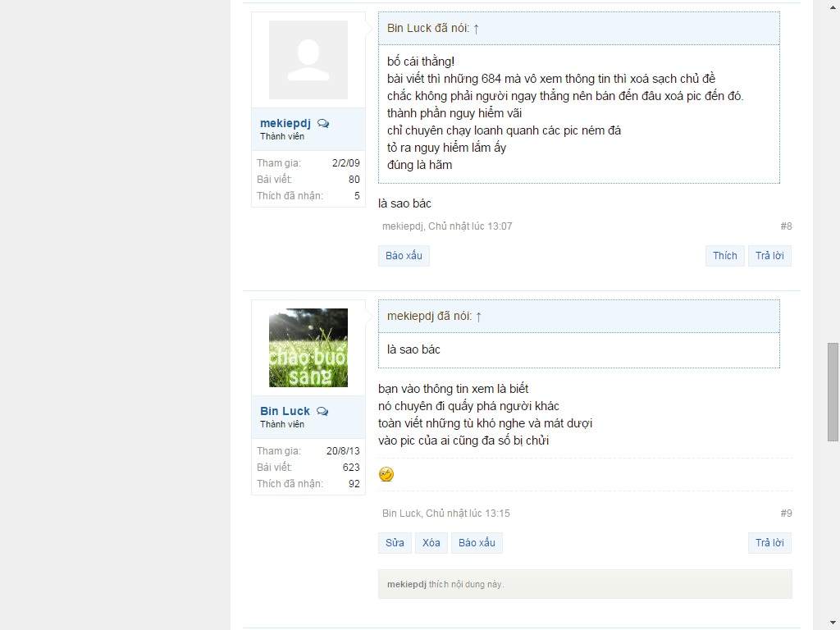Jump to mekiepdj's quoted post arrow

478,317
